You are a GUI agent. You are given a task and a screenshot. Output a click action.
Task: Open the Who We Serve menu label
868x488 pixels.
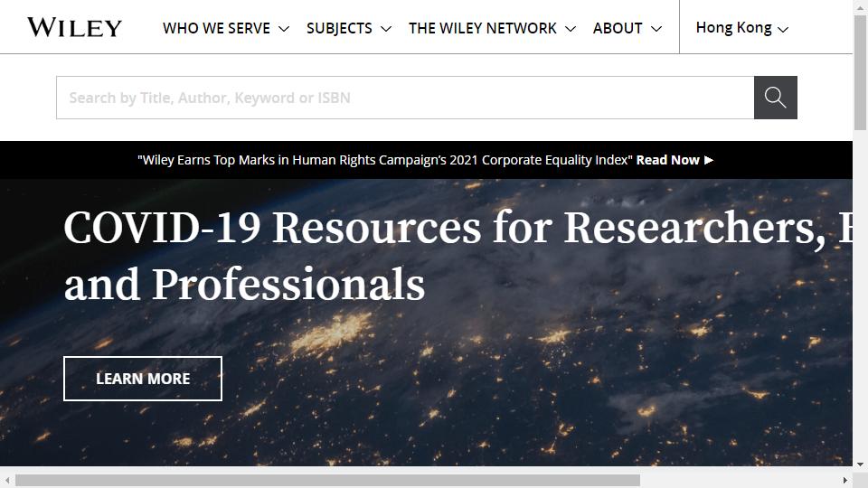[216, 28]
